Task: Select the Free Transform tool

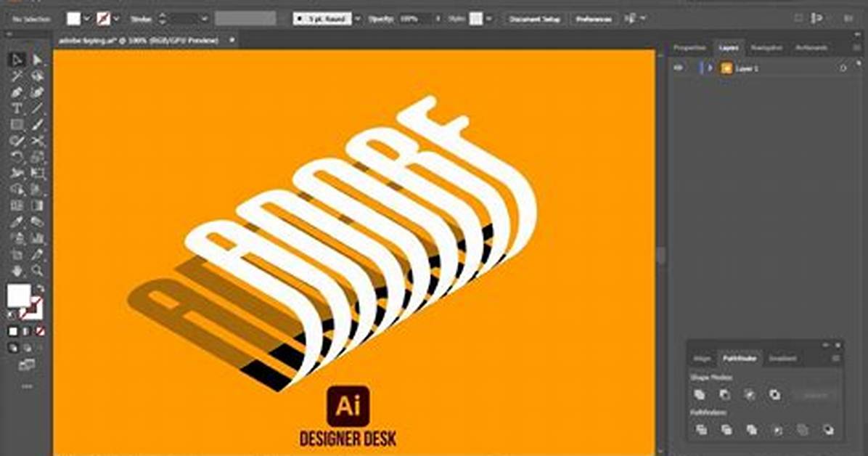Action: [37, 174]
